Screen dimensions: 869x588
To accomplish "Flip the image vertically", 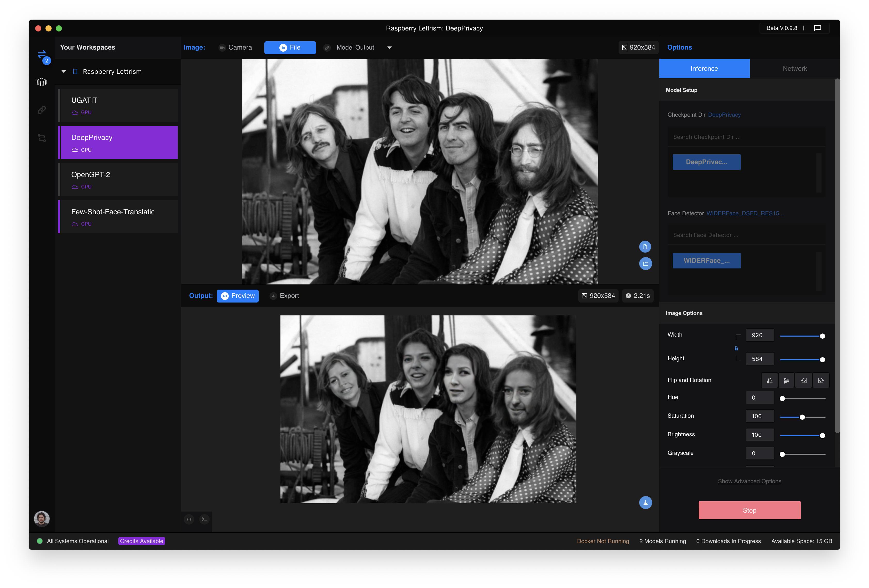I will click(786, 380).
